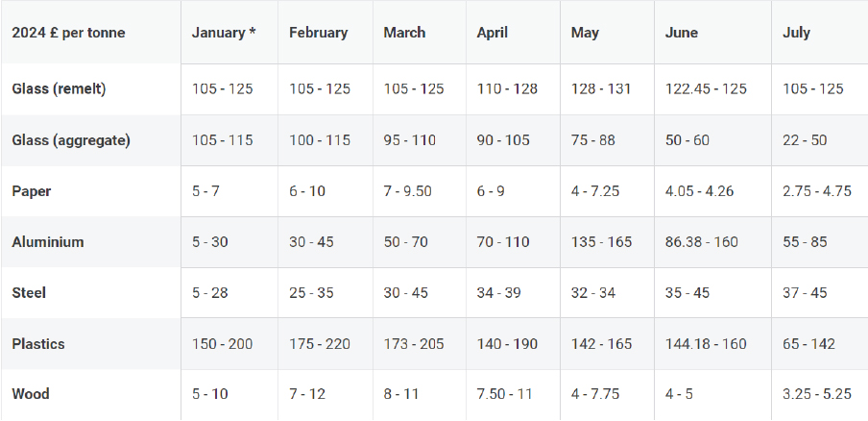
Task: Select the February column header
Action: point(319,33)
